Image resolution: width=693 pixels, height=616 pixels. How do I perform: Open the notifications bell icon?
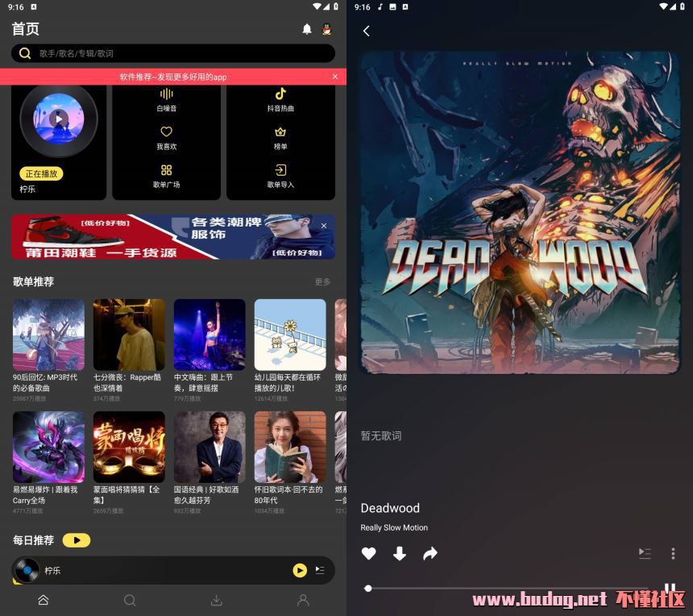coord(307,29)
